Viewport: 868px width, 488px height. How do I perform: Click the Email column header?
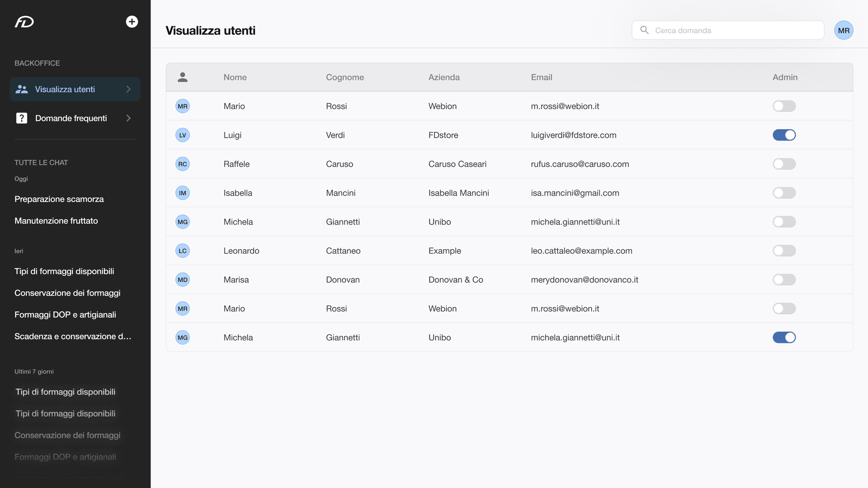click(542, 77)
